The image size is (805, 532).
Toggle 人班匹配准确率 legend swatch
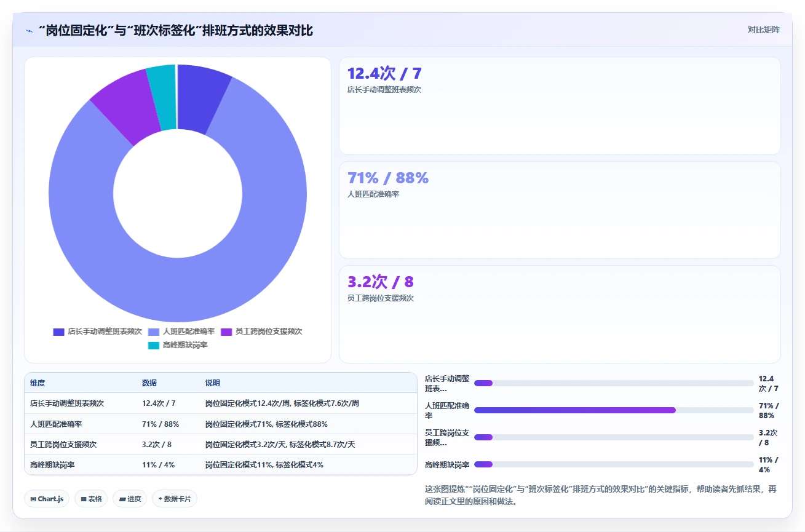pyautogui.click(x=154, y=332)
